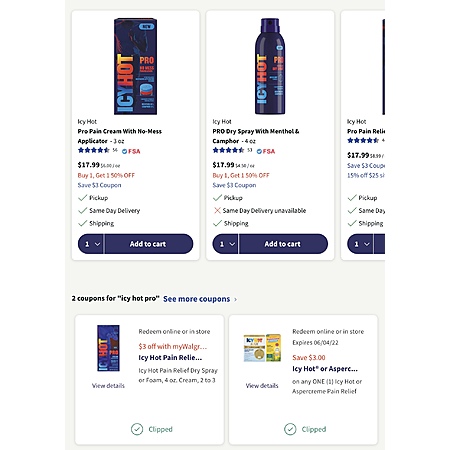The image size is (450, 450).
Task: Click the FSA badge on PRO Dry Spray
Action: [266, 151]
